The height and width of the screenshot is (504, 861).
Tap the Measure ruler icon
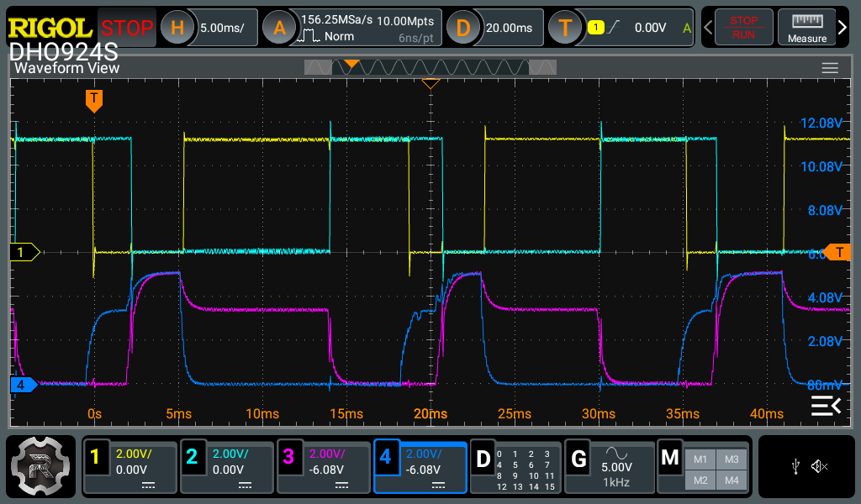tap(806, 28)
